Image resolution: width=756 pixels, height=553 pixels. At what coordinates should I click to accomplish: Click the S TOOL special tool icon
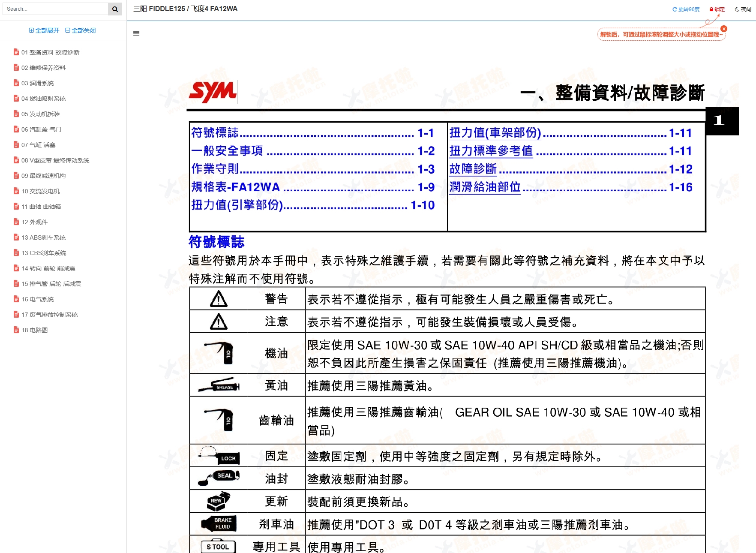pos(218,547)
